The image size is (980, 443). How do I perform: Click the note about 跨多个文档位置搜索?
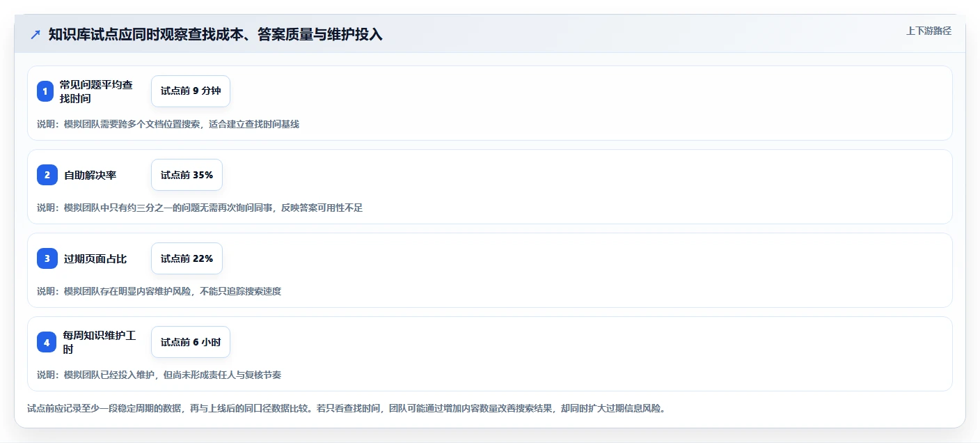(168, 124)
